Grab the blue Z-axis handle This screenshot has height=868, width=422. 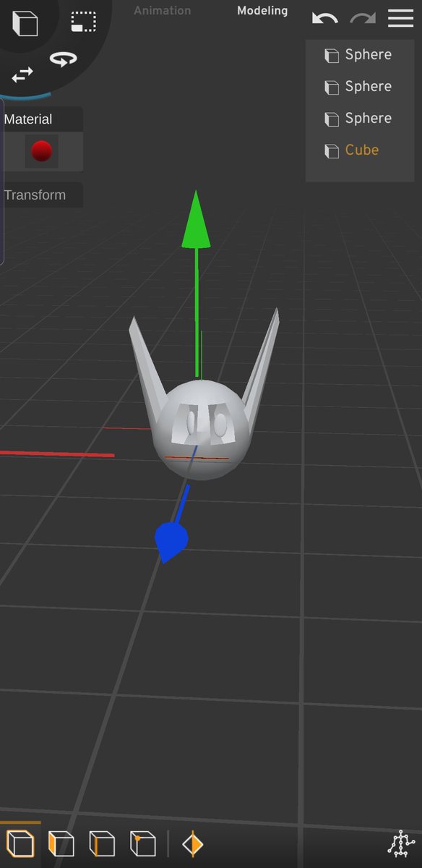171,541
